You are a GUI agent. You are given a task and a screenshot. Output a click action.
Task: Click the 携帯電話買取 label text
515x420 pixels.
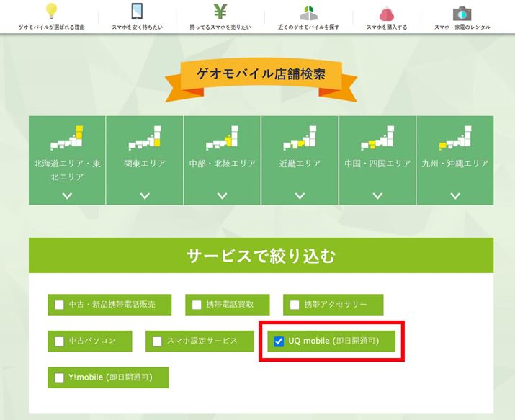(230, 305)
